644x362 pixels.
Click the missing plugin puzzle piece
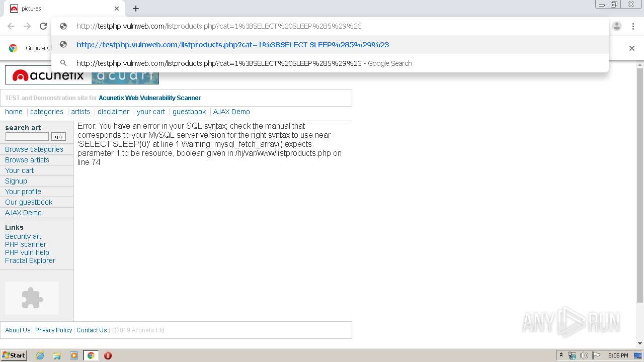point(32,298)
